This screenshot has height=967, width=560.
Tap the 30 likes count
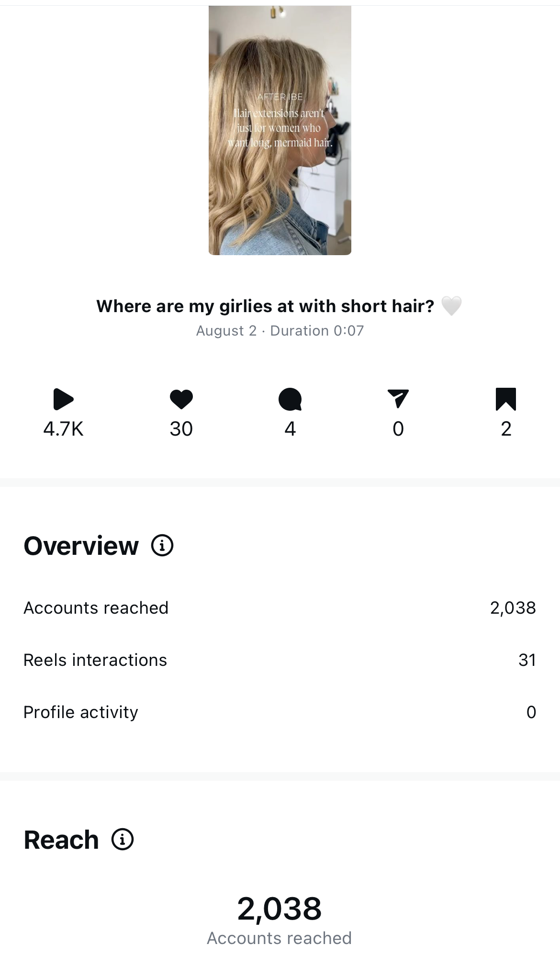181,429
